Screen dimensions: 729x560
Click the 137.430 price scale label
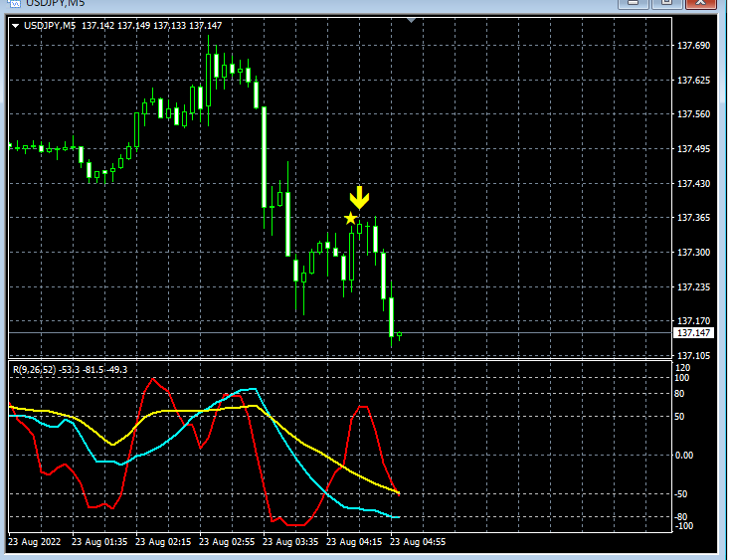693,184
